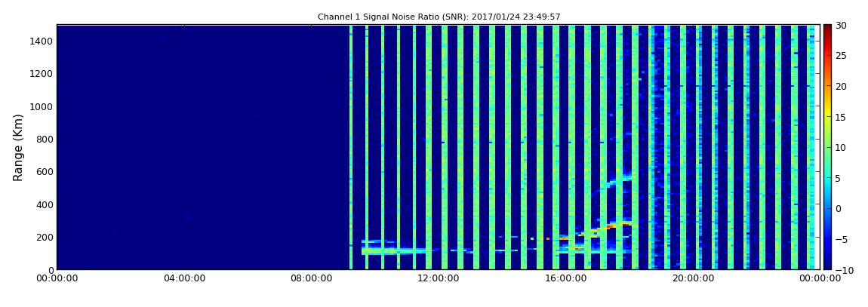Click the 1000 range tick label
This screenshot has height=307, width=868.
(42, 107)
